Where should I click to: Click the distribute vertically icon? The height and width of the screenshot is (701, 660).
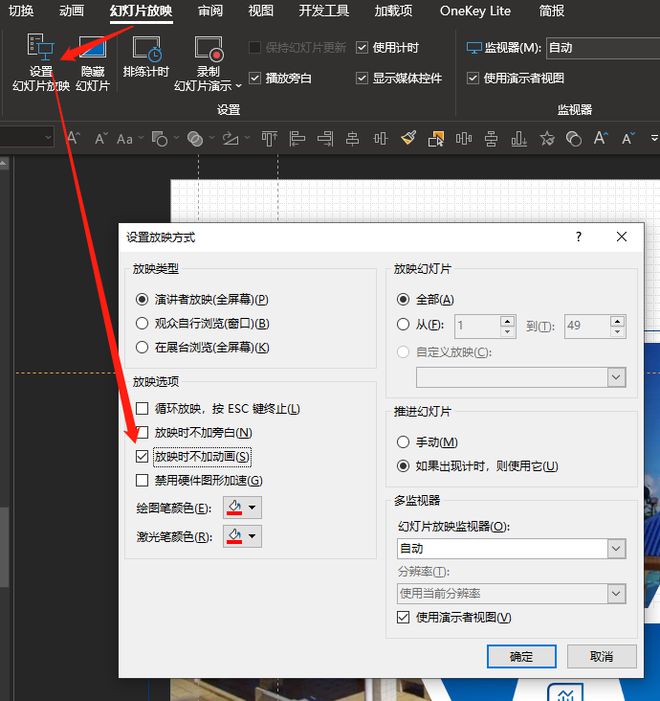[x=491, y=139]
